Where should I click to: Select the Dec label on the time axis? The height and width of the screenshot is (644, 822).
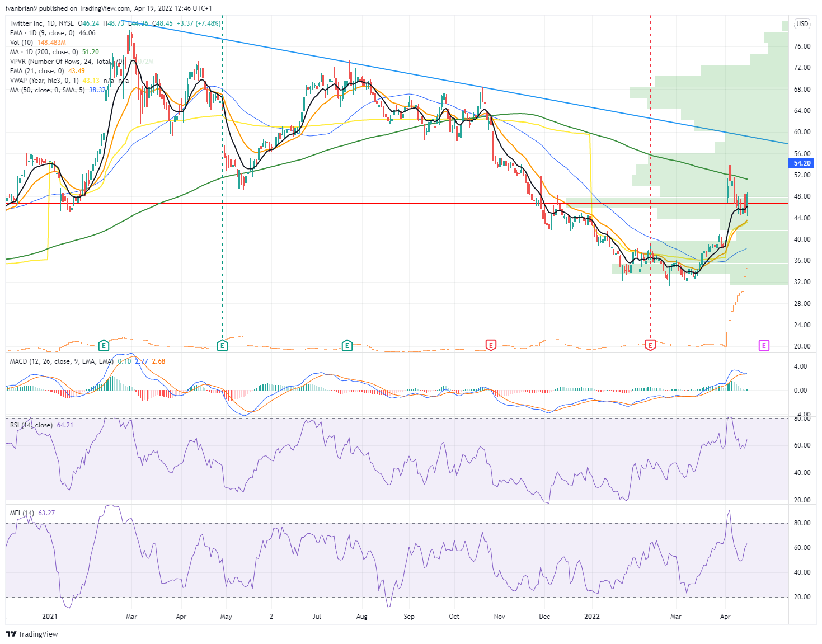544,617
